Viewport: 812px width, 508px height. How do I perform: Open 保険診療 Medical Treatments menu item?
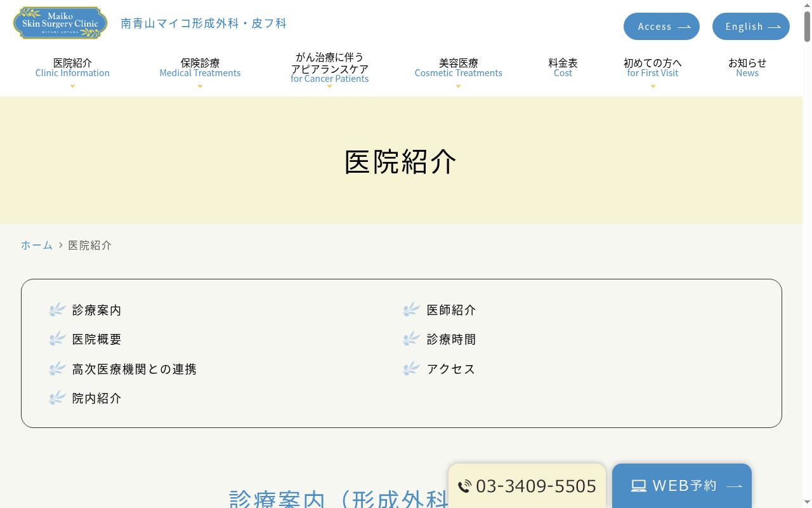pyautogui.click(x=200, y=67)
